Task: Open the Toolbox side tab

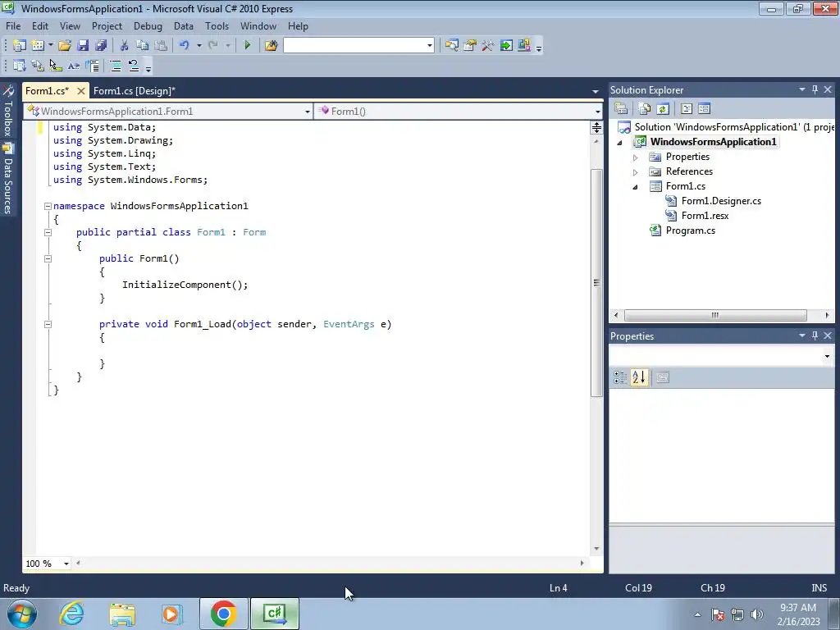Action: point(8,111)
